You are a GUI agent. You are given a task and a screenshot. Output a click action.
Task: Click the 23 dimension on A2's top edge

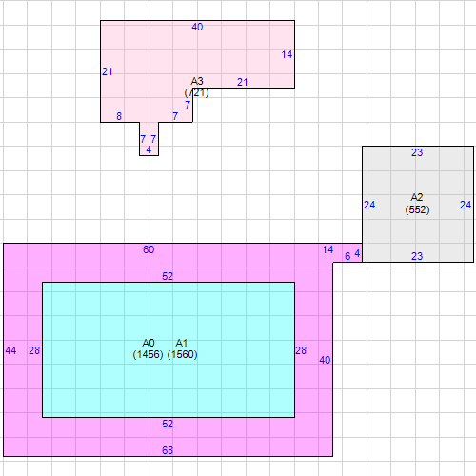pyautogui.click(x=417, y=152)
